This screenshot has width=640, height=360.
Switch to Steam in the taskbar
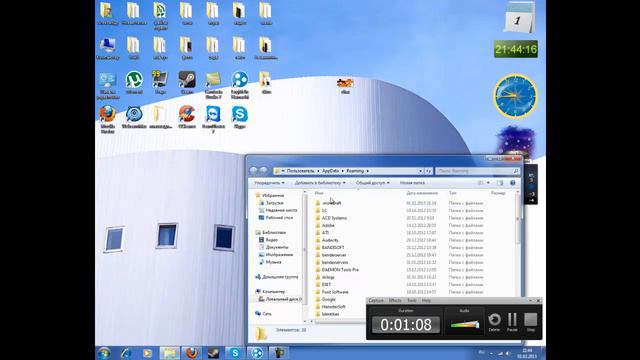213,353
